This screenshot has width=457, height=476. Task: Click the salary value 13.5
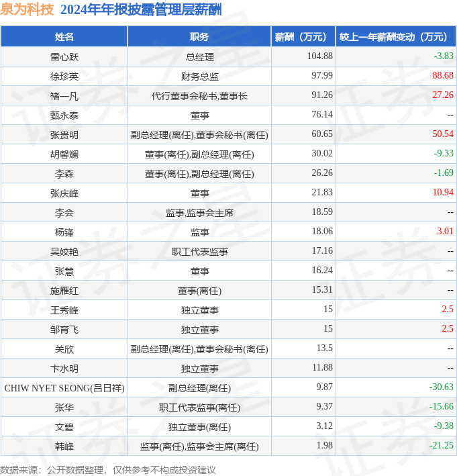click(x=324, y=348)
